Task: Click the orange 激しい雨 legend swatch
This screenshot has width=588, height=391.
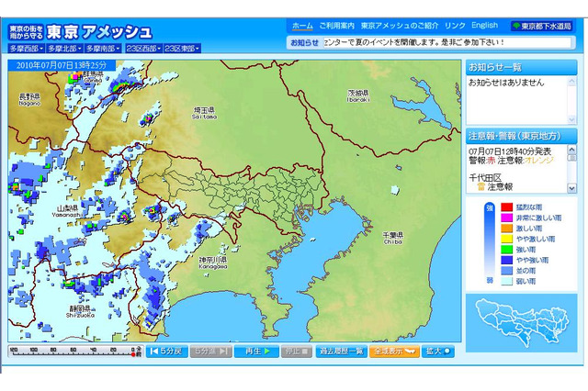Action: pos(506,228)
